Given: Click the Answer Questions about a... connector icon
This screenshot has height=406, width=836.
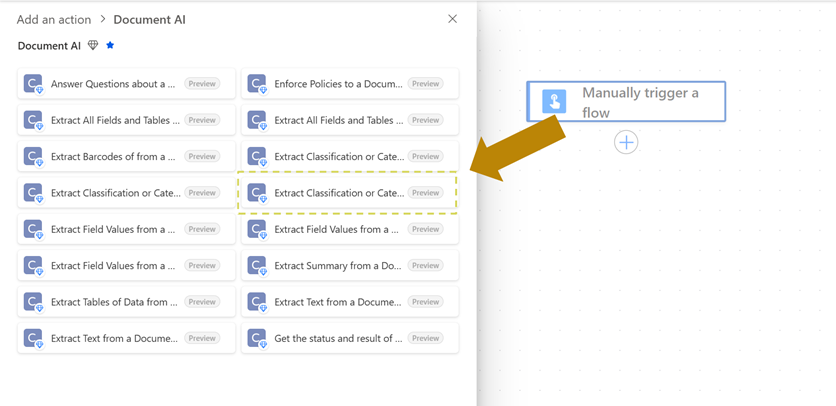Looking at the screenshot, I should [33, 84].
